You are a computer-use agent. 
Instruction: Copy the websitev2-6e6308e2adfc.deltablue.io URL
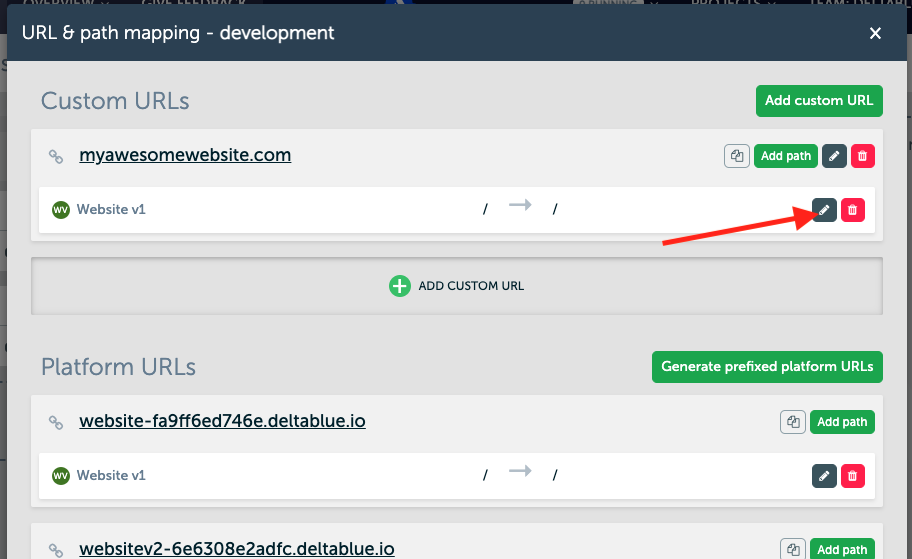(792, 549)
